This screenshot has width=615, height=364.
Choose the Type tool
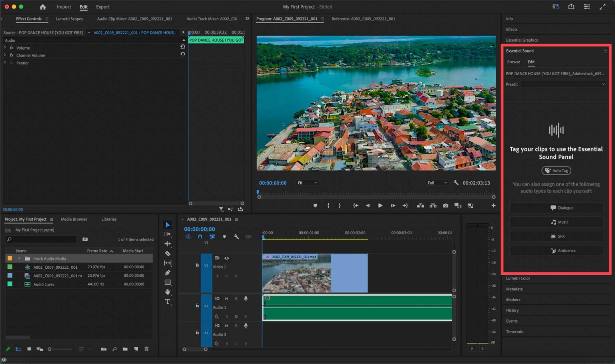(x=167, y=302)
